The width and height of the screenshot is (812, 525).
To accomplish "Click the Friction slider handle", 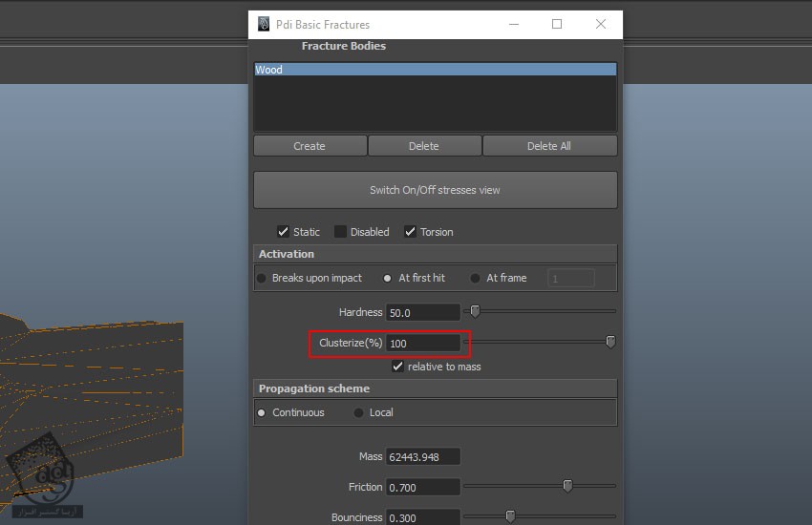I will point(567,486).
